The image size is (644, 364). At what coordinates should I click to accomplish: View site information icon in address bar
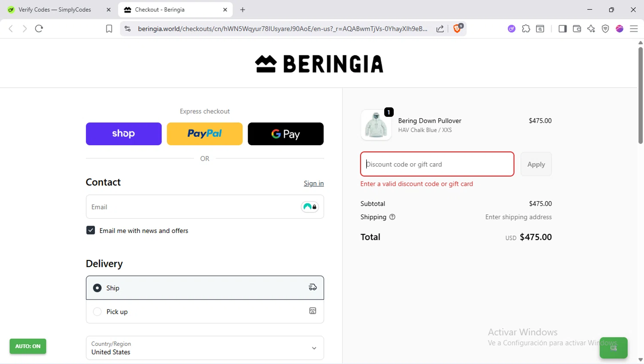(128, 29)
